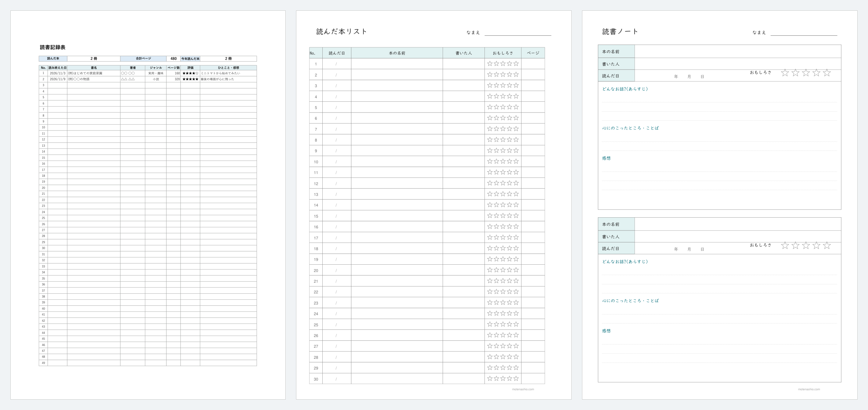Select the 小説 genre cell
Image resolution: width=868 pixels, height=410 pixels.
(x=156, y=79)
